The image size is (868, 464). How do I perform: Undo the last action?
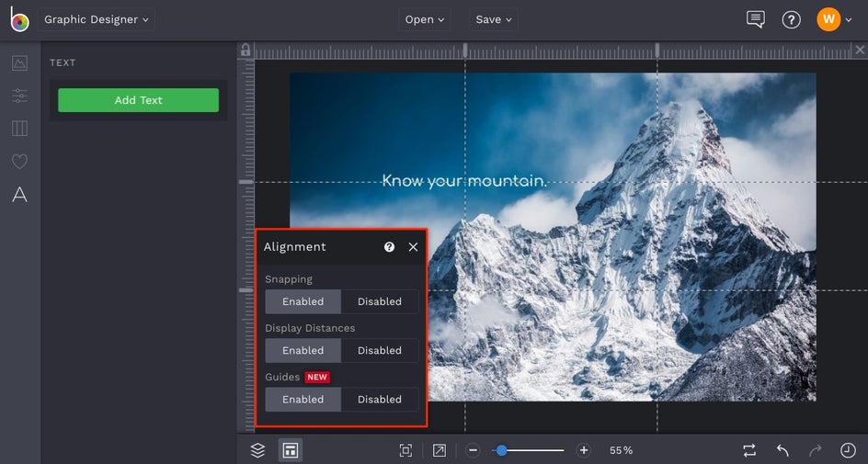[x=782, y=450]
